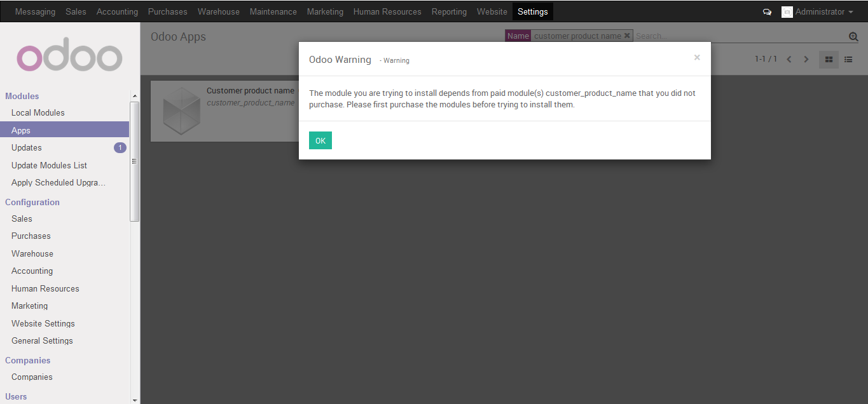The width and height of the screenshot is (868, 404).
Task: Click the sidebar scroll up arrow
Action: point(134,96)
